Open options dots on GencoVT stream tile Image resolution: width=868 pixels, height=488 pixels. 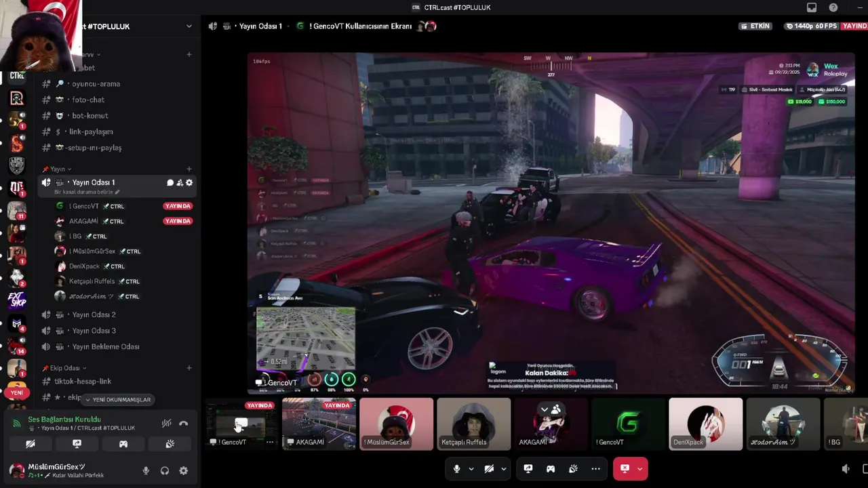[270, 442]
